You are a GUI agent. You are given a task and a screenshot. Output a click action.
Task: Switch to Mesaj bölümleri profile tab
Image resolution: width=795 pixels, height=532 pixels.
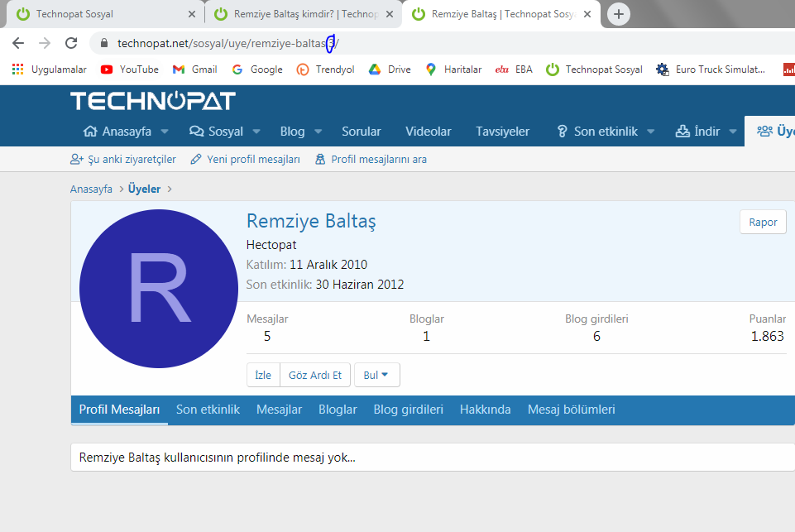point(572,410)
